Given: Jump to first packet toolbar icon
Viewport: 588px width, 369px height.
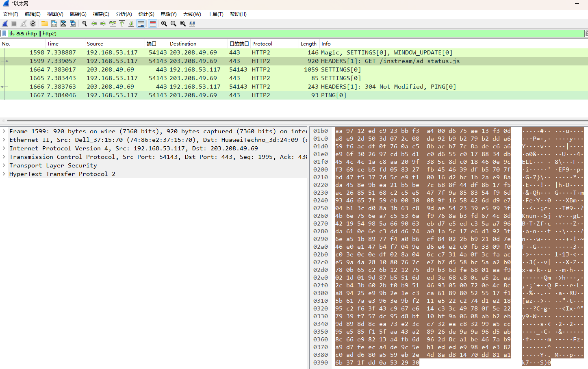Looking at the screenshot, I should (x=122, y=24).
